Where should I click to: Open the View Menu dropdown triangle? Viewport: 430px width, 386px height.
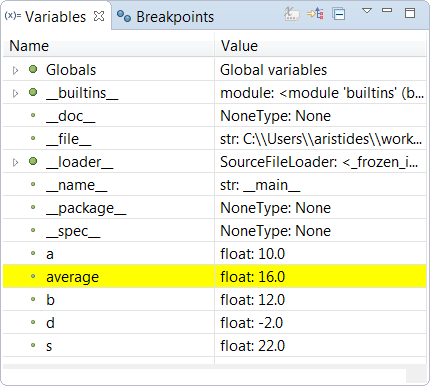click(367, 11)
